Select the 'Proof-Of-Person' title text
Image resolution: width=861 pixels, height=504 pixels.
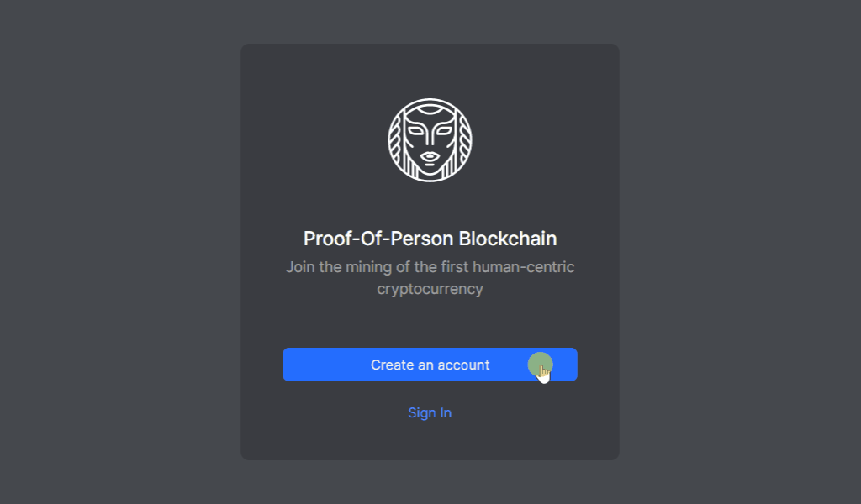pyautogui.click(x=378, y=239)
